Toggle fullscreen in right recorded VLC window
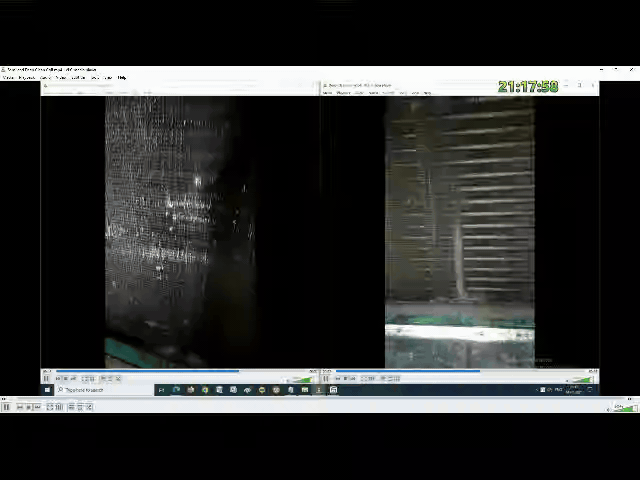 pyautogui.click(x=364, y=379)
